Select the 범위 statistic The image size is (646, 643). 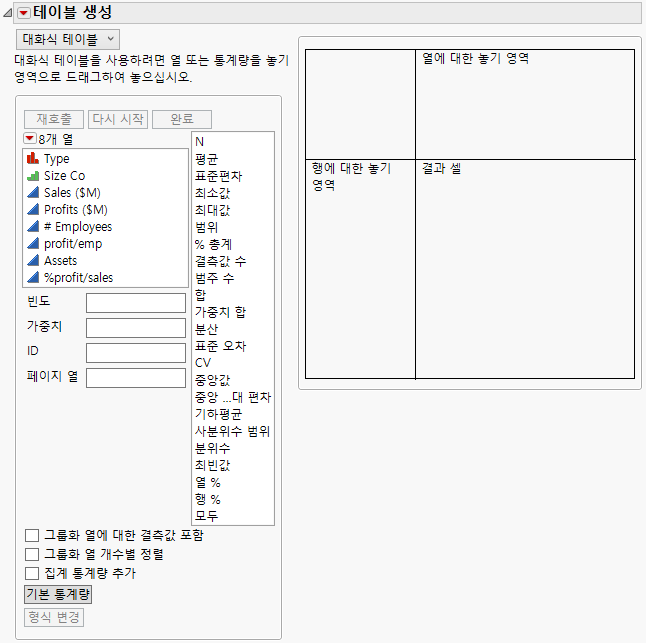pos(206,227)
